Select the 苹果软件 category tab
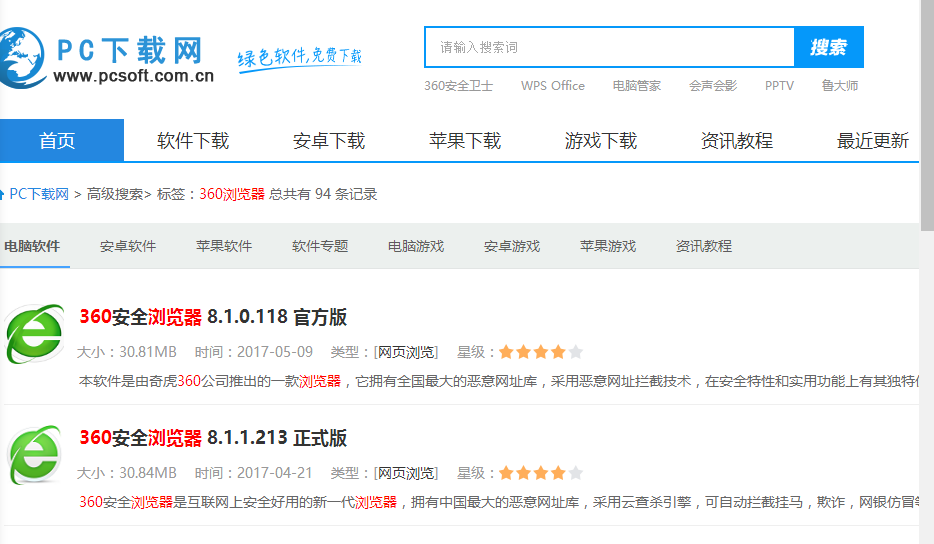Screen dimensions: 934x544 click(x=224, y=246)
